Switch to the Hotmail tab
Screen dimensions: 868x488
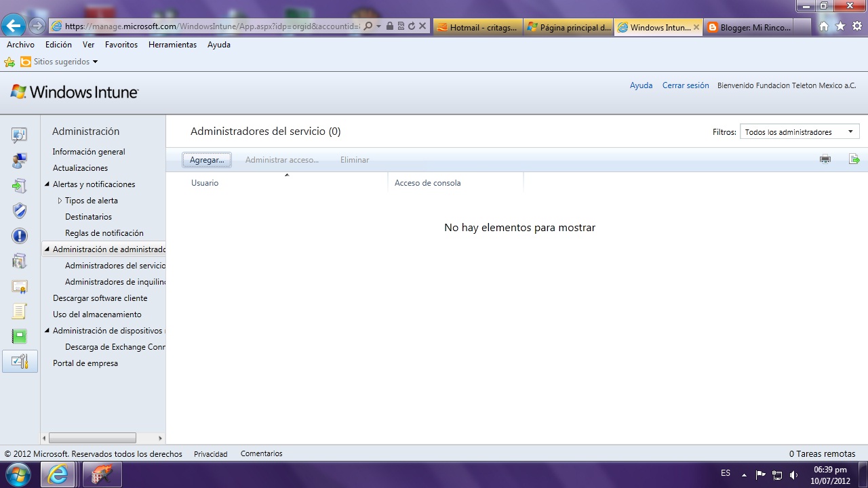coord(477,27)
